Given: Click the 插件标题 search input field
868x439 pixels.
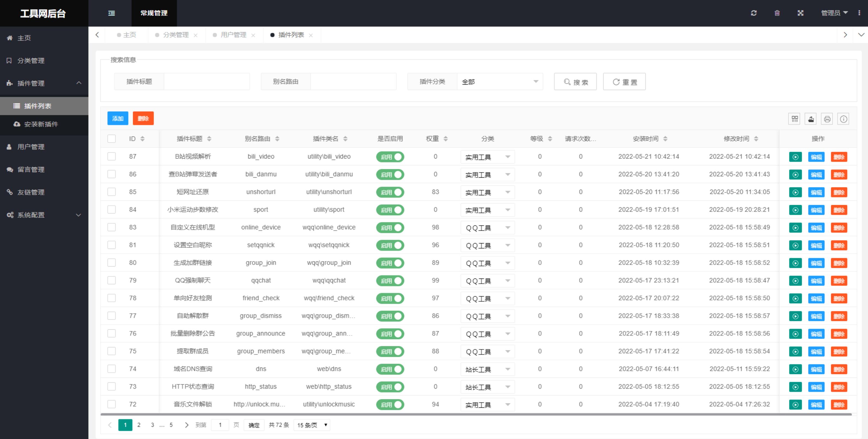Looking at the screenshot, I should point(207,82).
